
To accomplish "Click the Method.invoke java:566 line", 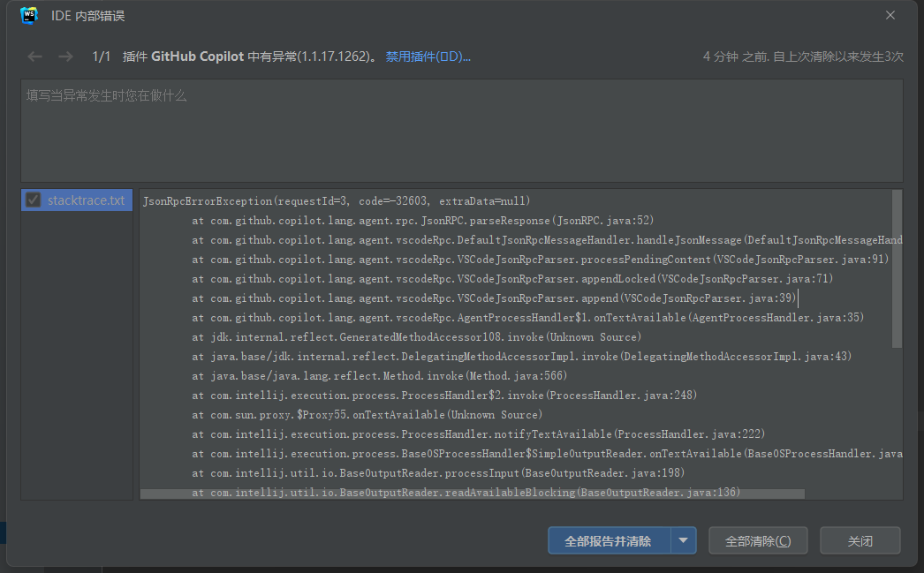I will 379,376.
